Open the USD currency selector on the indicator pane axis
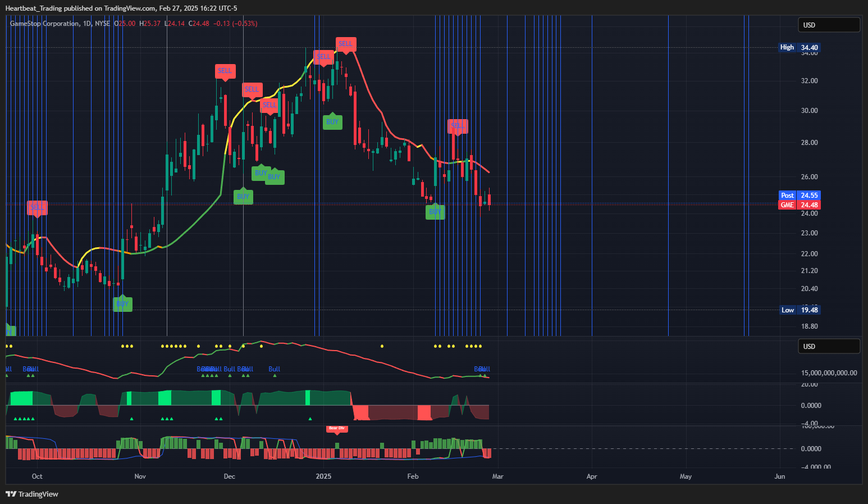The width and height of the screenshot is (868, 504). pos(829,346)
